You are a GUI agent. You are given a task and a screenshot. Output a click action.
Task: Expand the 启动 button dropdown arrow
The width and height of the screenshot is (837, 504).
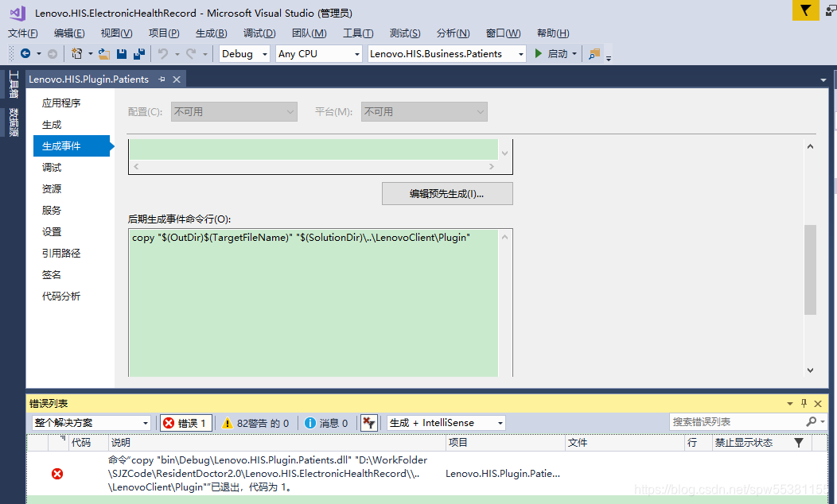pos(574,54)
